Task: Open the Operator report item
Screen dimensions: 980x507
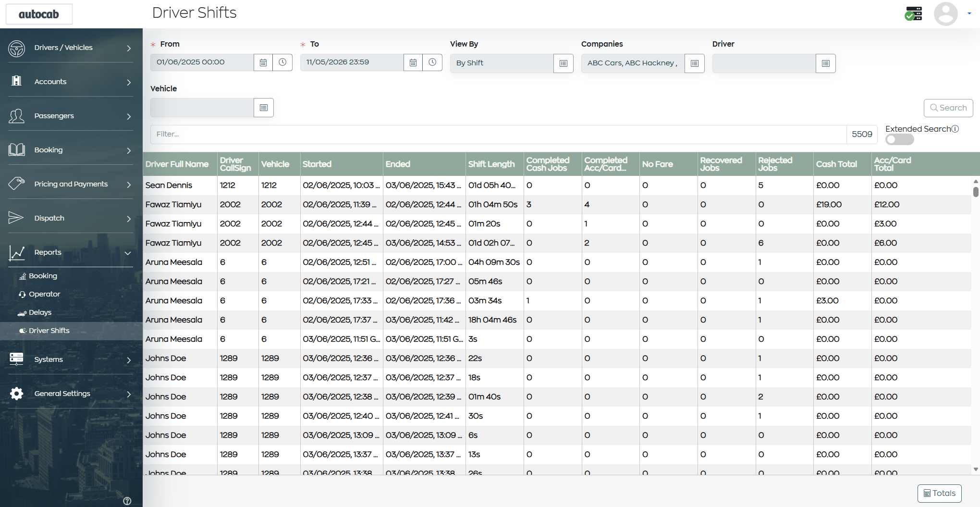Action: pos(44,294)
